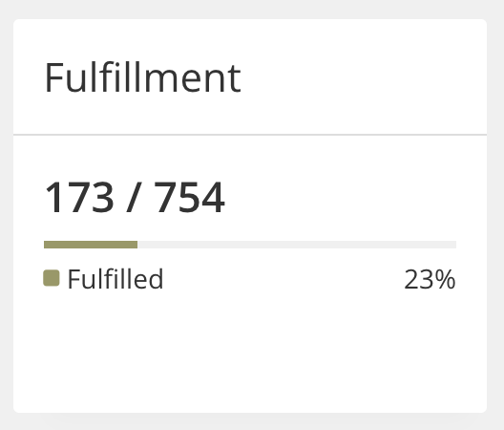The width and height of the screenshot is (504, 430).
Task: Click the percent sign in 23%
Action: coord(446,279)
